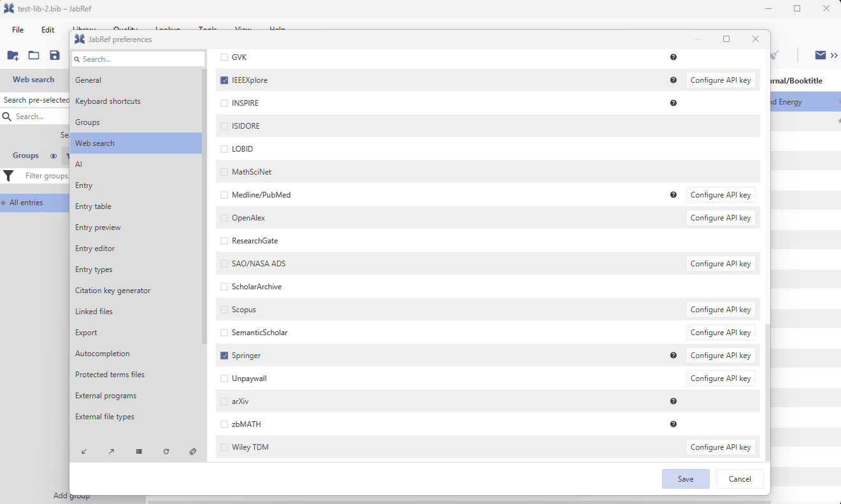
Task: Toggle the eye icon next to Groups
Action: tap(54, 155)
